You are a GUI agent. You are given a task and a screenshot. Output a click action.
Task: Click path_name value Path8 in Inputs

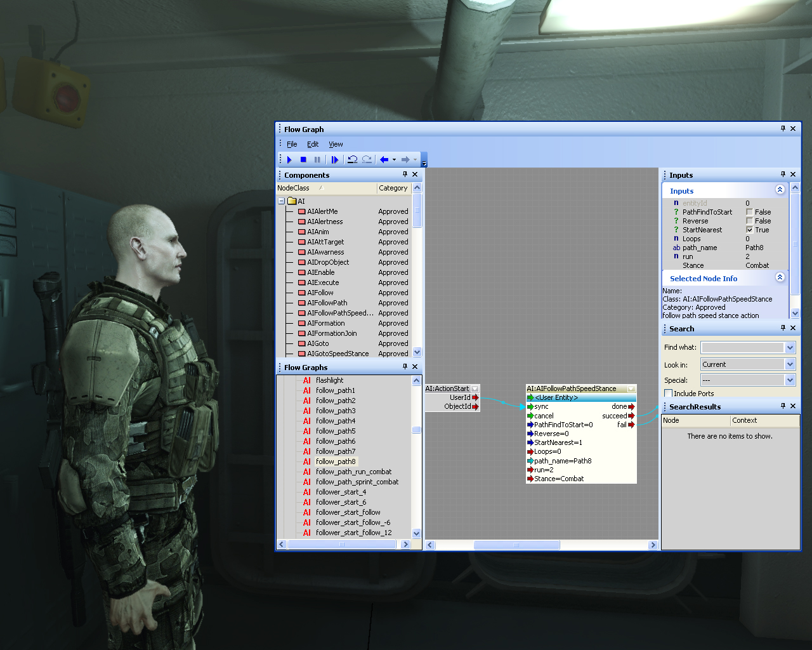click(754, 248)
